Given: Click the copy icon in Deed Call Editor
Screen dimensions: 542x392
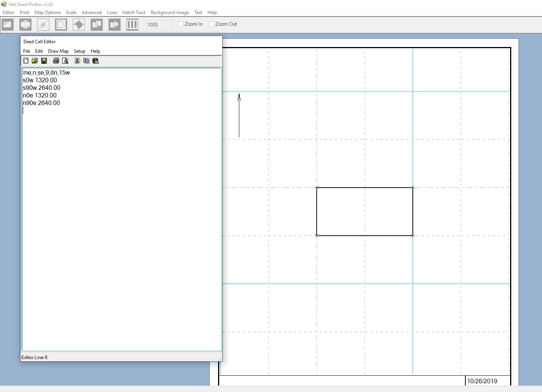Looking at the screenshot, I should pos(86,61).
